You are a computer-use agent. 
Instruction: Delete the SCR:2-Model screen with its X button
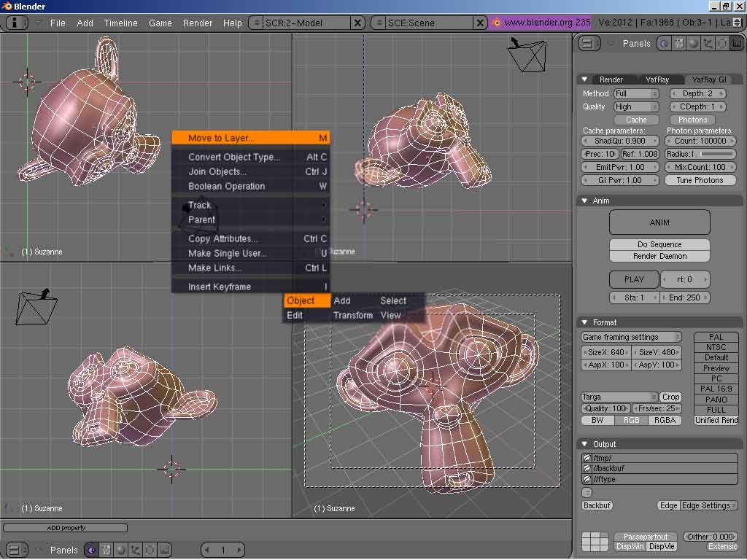(357, 23)
